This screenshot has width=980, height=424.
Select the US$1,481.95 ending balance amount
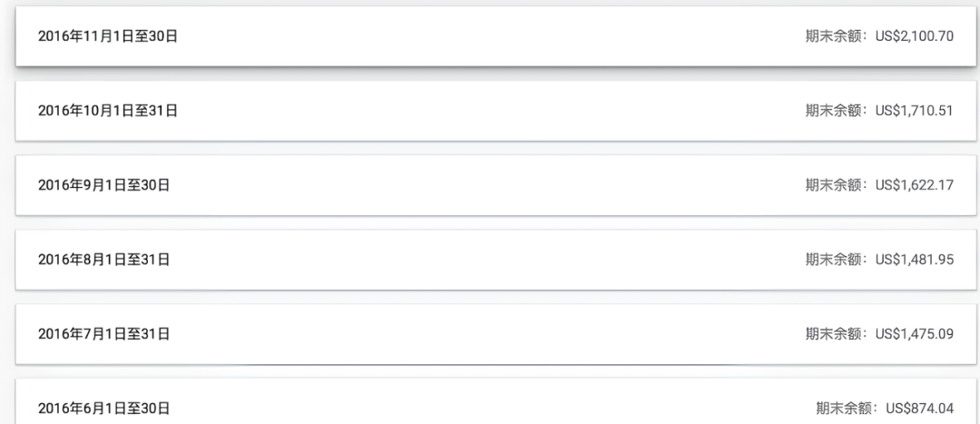[x=914, y=260]
